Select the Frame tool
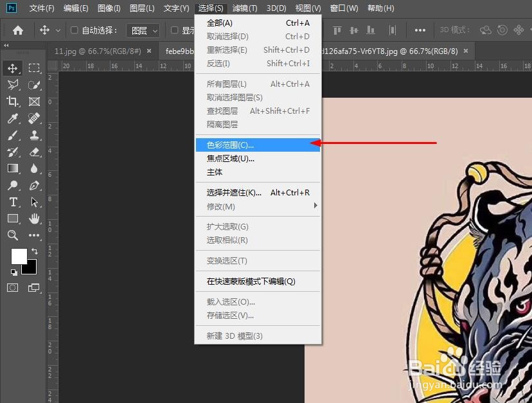Screen dimensions: 532x403 pos(34,101)
